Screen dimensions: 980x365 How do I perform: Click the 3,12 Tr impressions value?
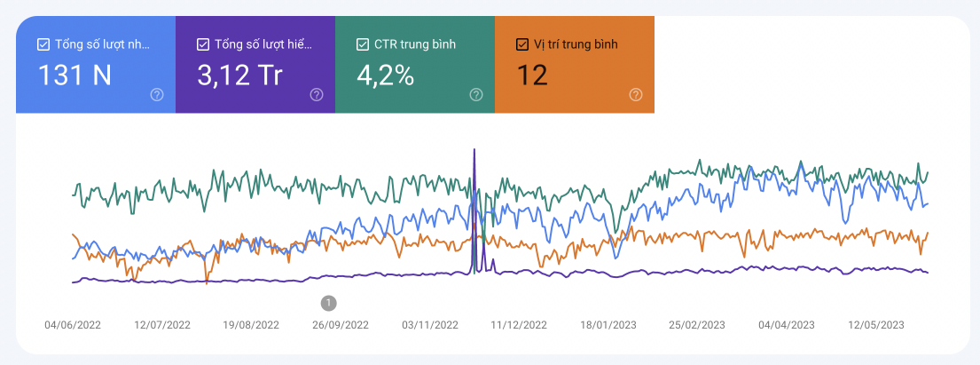[239, 75]
